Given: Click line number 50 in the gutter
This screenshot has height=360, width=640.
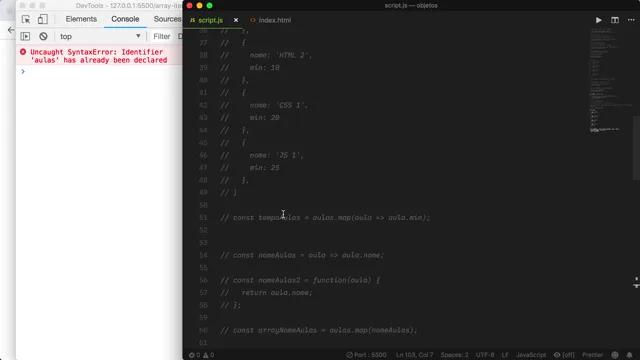Looking at the screenshot, I should tap(203, 205).
